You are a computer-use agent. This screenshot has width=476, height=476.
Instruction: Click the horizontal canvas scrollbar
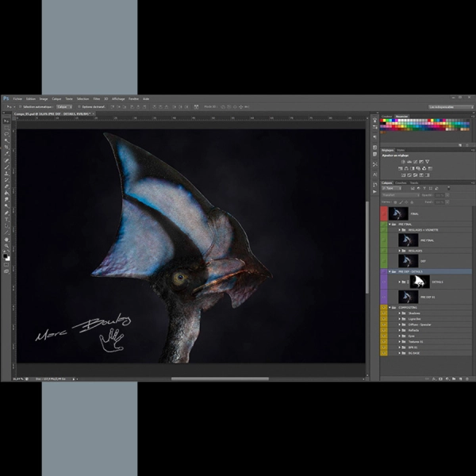[x=220, y=379]
